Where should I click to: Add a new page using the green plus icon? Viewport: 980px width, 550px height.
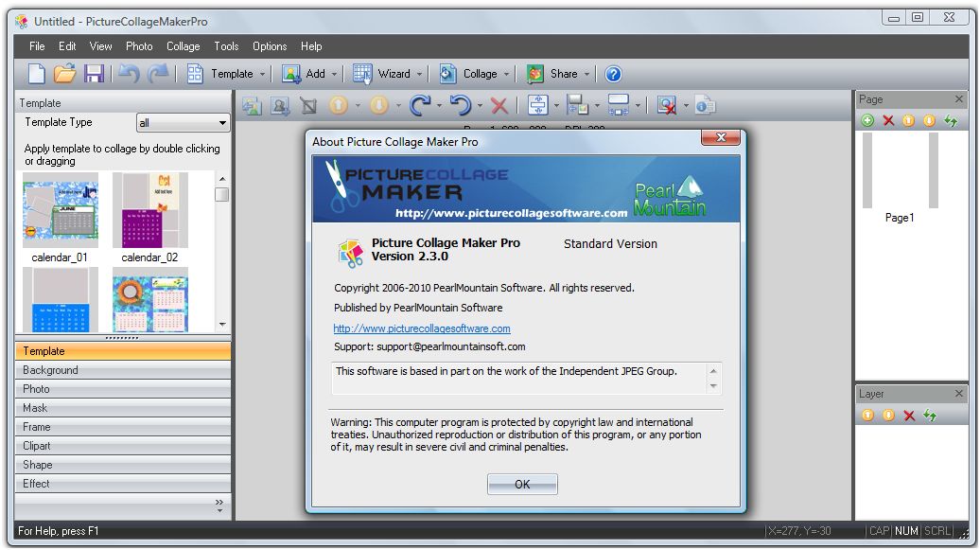(x=867, y=120)
